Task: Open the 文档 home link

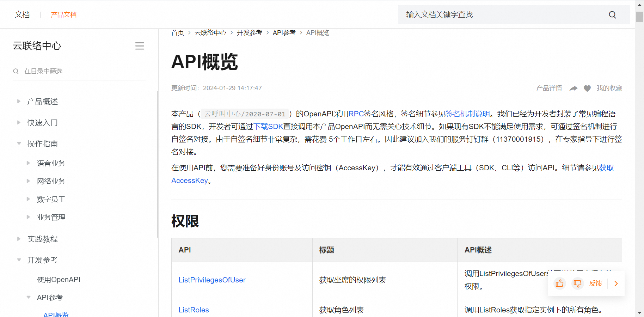Action: click(22, 14)
